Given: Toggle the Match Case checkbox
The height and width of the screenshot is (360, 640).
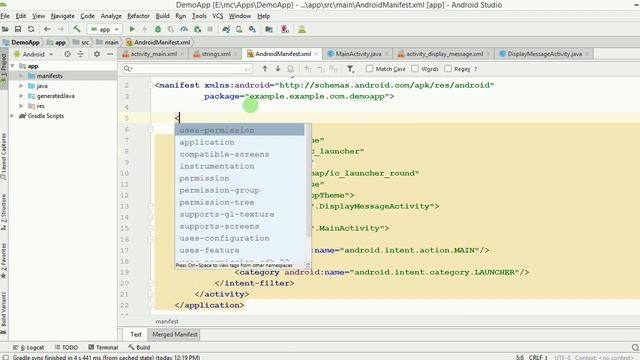Looking at the screenshot, I should 369,69.
